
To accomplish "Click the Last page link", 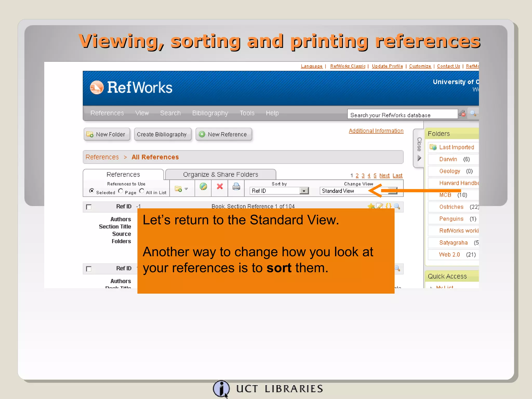I will (x=397, y=176).
